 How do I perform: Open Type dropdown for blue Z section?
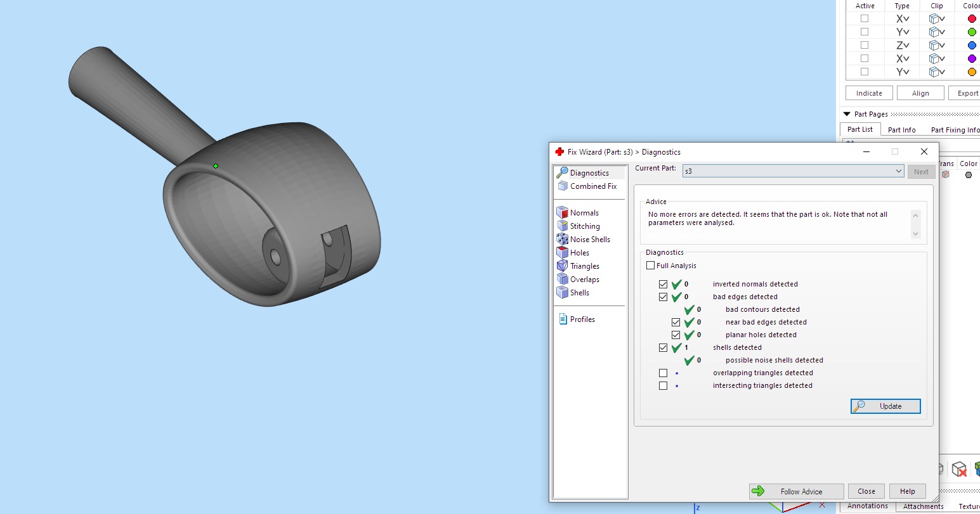(903, 46)
